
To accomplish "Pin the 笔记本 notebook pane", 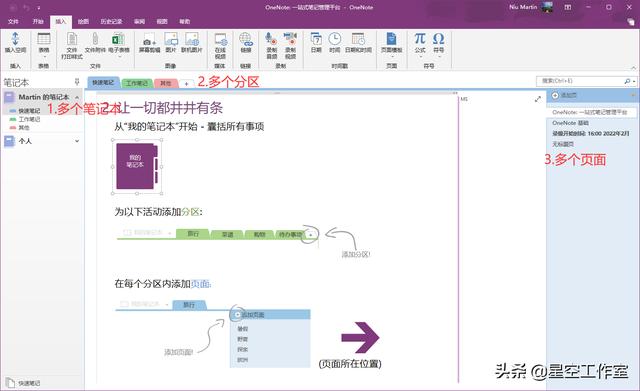I will click(x=77, y=82).
